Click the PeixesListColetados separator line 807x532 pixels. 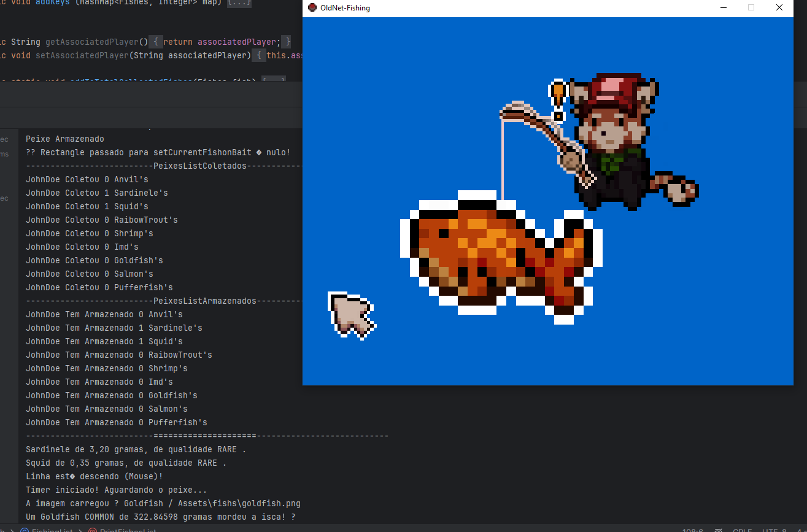164,166
